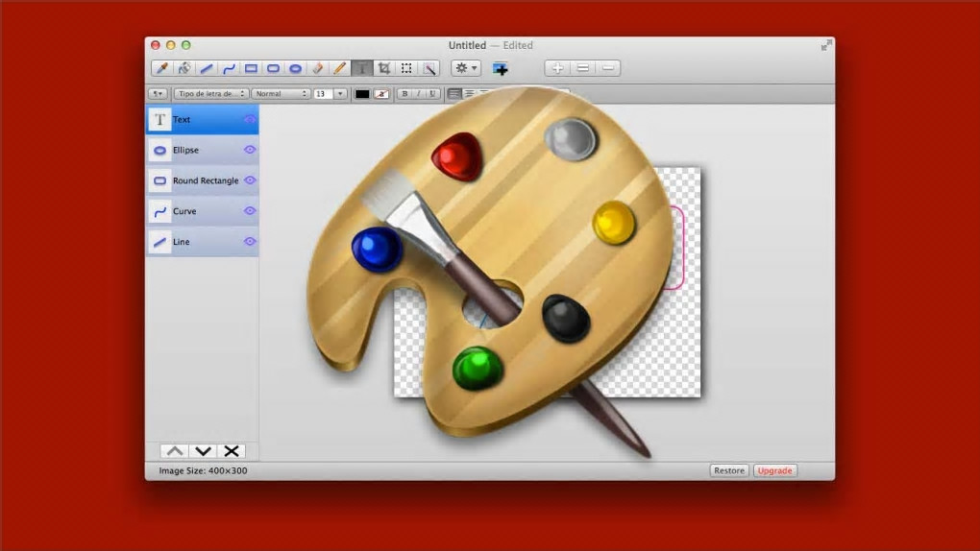Align text left
This screenshot has height=551, width=980.
tap(454, 94)
